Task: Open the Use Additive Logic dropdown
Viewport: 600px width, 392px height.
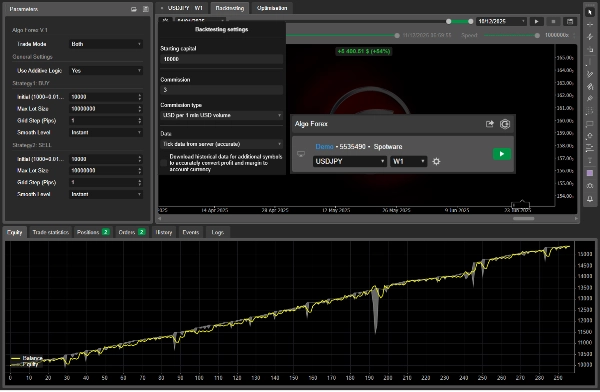Action: (x=106, y=71)
